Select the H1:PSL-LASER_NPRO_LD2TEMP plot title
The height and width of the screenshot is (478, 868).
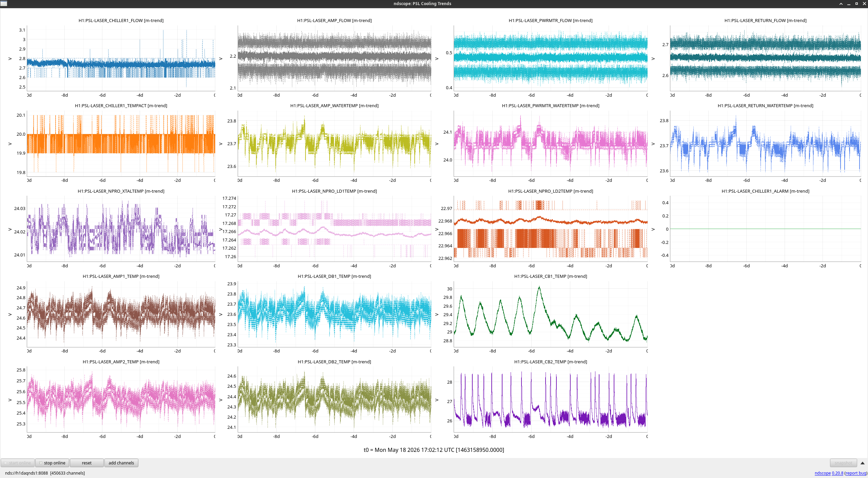(551, 191)
